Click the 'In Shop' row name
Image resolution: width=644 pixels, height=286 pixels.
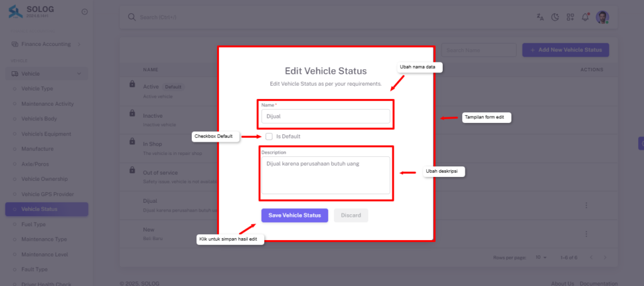coord(152,144)
